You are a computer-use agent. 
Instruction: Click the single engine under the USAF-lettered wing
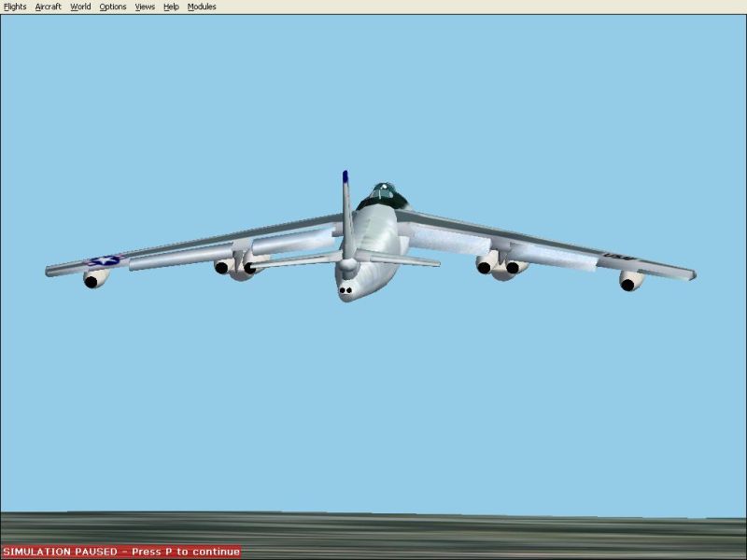coord(631,280)
